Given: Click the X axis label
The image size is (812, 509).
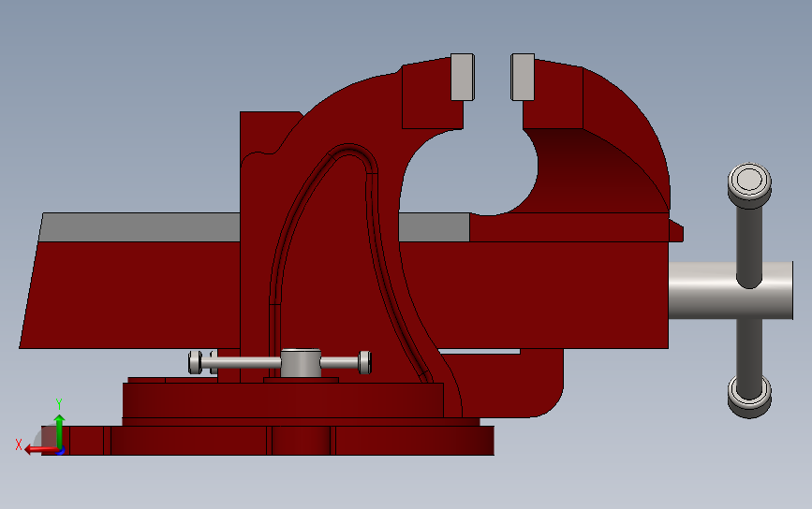Looking at the screenshot, I should 19,444.
